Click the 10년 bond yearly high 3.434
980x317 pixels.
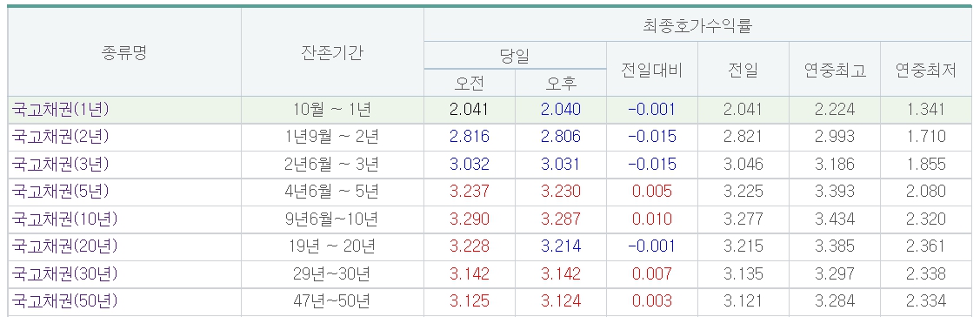pyautogui.click(x=835, y=219)
